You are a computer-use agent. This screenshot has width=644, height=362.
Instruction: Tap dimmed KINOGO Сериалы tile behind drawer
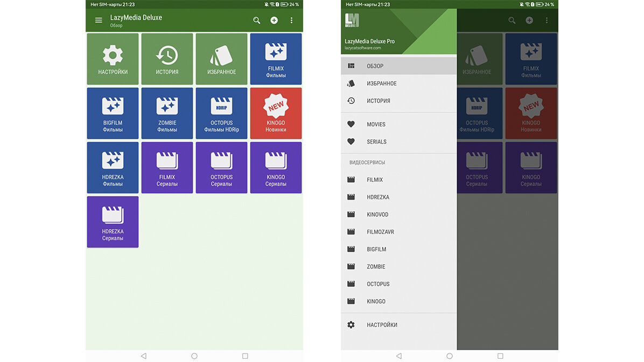pos(531,167)
